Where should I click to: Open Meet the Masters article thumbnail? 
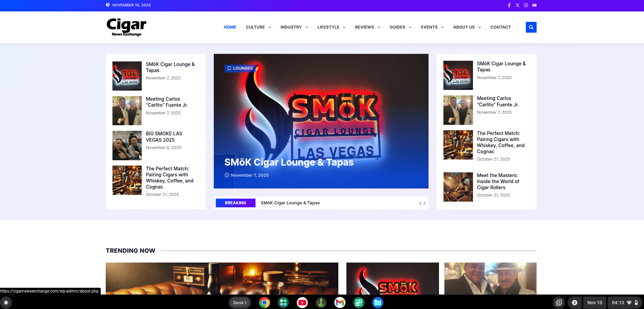(x=458, y=187)
